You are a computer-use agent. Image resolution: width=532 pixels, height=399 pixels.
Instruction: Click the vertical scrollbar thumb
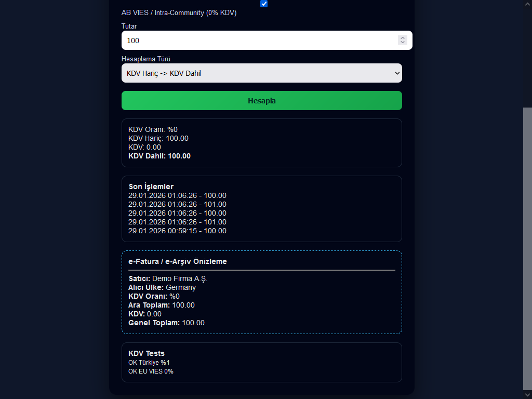coord(527,248)
